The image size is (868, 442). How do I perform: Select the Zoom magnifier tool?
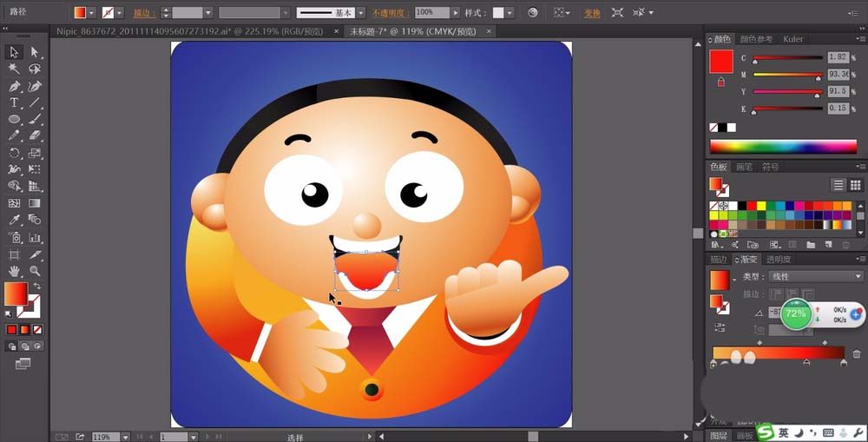(x=35, y=271)
